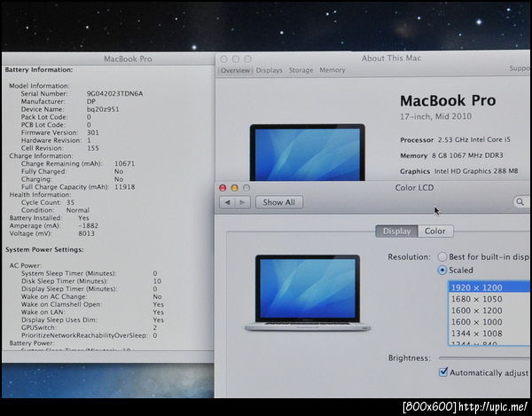Choose 1344 × 1008 resolution
Image resolution: width=532 pixels, height=416 pixels.
point(489,334)
